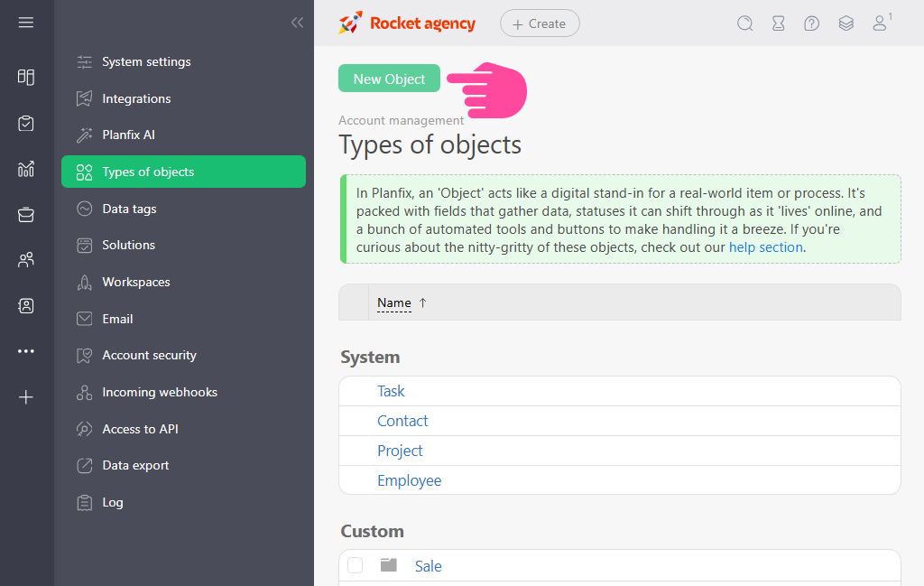Open the team people icon in left rail
This screenshot has width=924, height=586.
[x=26, y=260]
